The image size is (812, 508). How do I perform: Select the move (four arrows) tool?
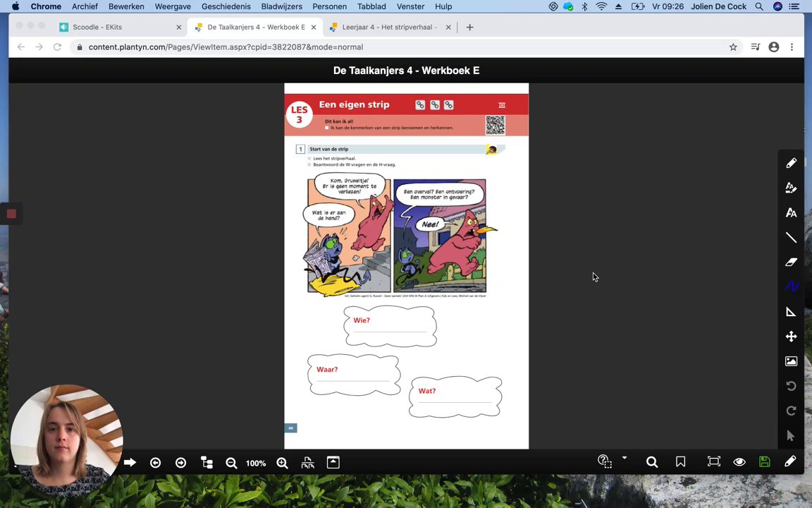click(x=791, y=337)
